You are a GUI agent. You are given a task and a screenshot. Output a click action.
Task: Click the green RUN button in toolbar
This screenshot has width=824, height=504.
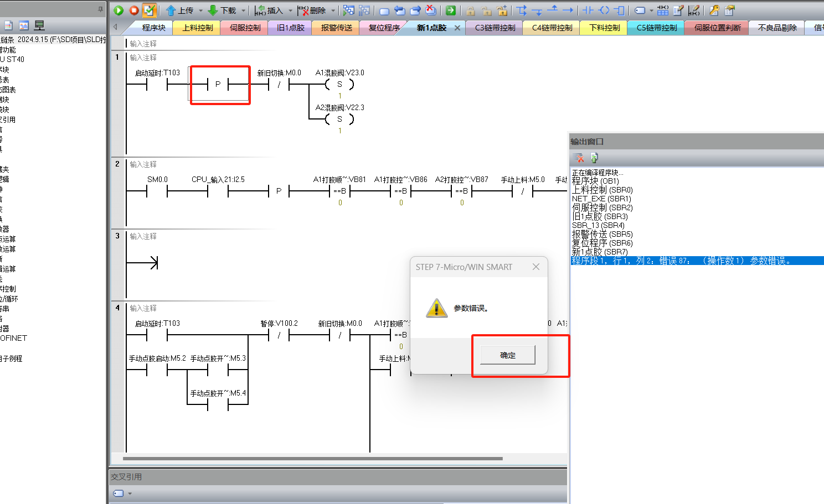click(119, 10)
